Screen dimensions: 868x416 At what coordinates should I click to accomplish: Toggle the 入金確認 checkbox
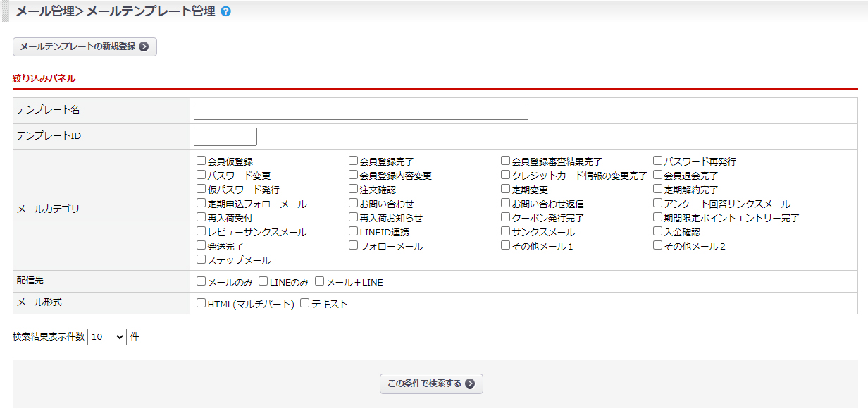[658, 231]
